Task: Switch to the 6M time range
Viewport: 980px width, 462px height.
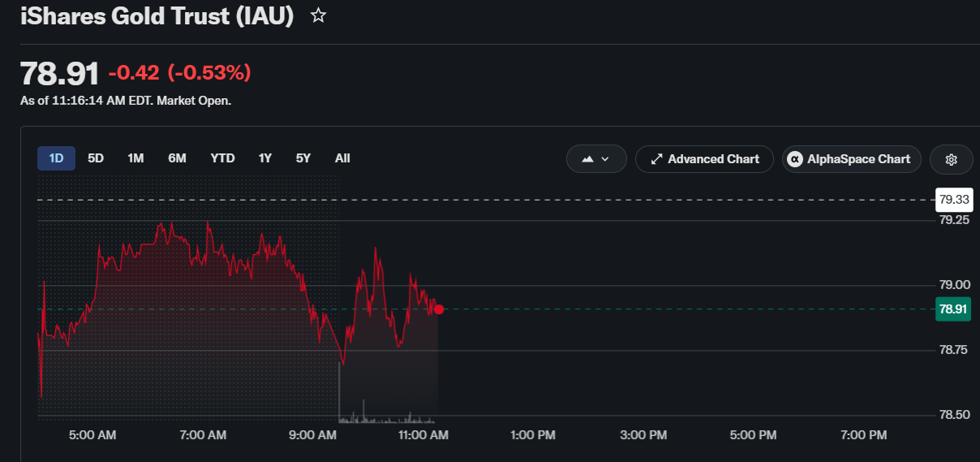Action: (x=177, y=158)
